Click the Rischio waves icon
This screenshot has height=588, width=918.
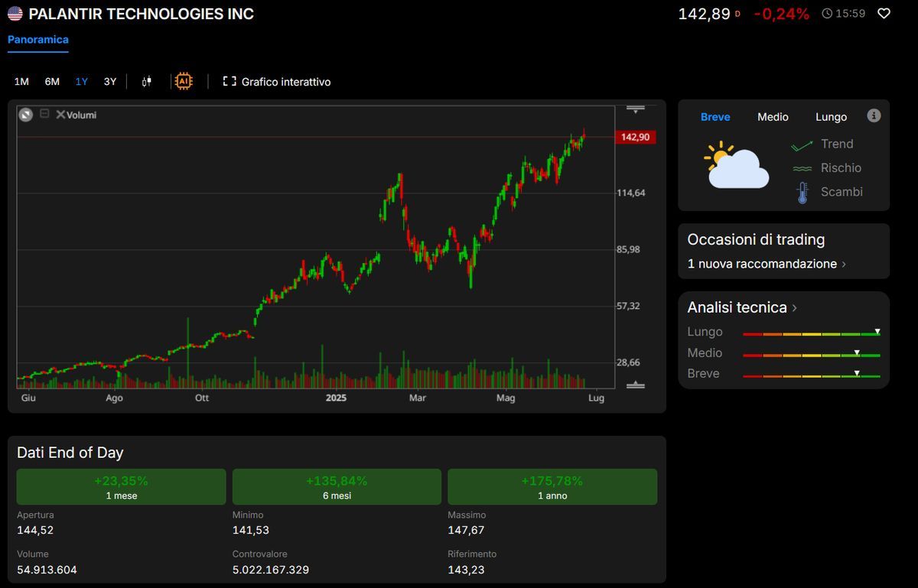click(802, 168)
